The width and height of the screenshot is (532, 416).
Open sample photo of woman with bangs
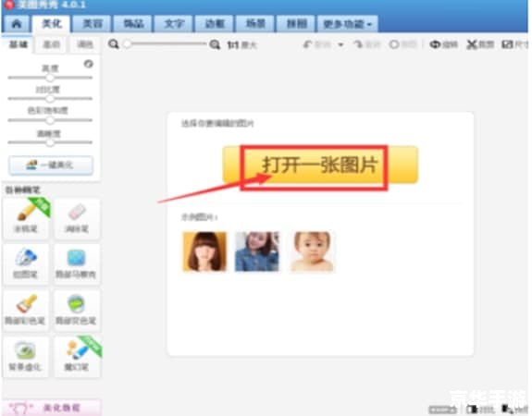click(204, 251)
